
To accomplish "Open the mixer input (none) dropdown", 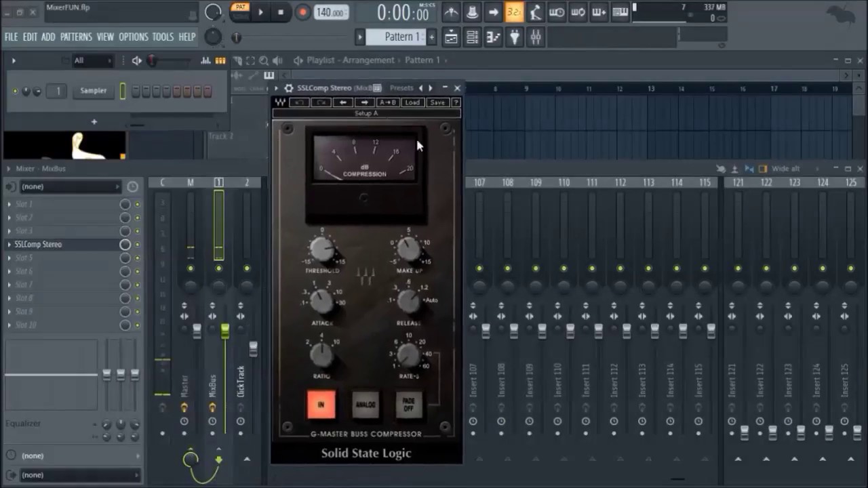I will coord(70,186).
